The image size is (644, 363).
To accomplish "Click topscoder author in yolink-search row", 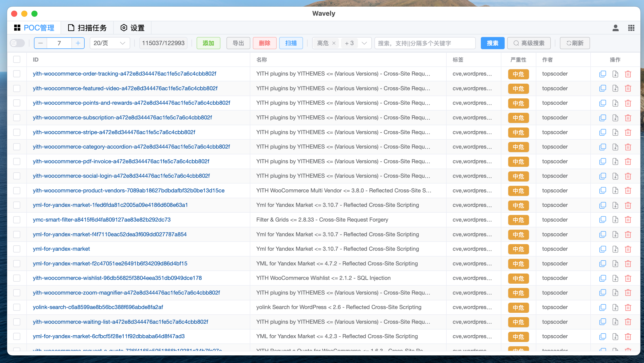I will coord(555,307).
